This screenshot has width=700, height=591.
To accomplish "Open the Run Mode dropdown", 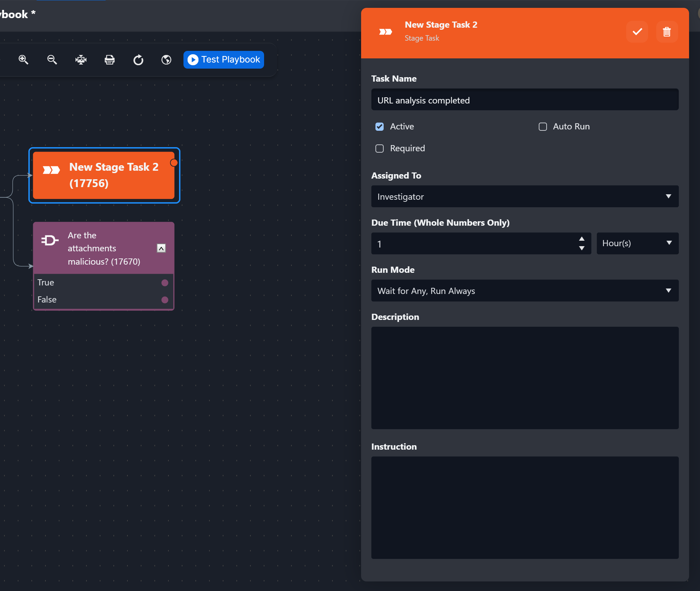I will pyautogui.click(x=525, y=291).
